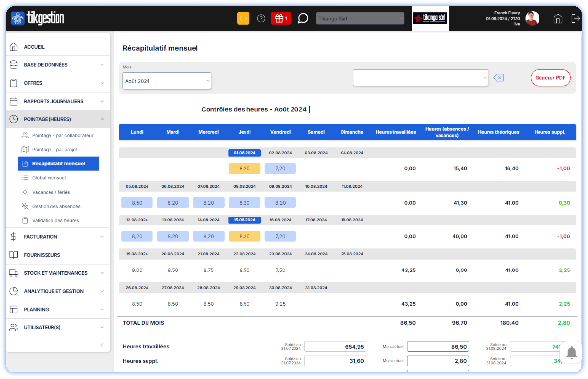Expand the Facturation menu section
Image resolution: width=588 pixels, height=379 pixels.
click(58, 237)
